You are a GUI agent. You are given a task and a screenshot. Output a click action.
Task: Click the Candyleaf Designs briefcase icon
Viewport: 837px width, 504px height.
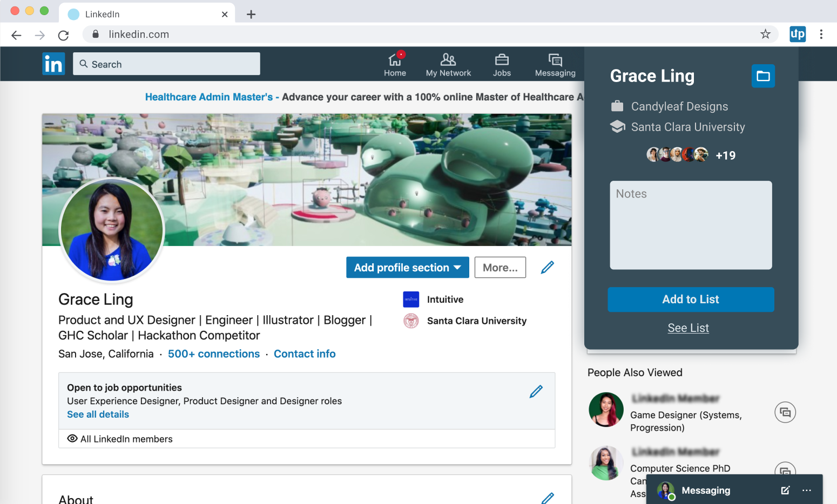617,106
